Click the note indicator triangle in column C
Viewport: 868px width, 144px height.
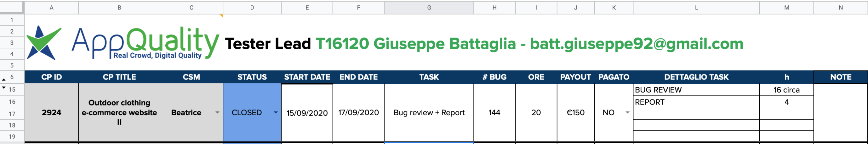click(221, 15)
